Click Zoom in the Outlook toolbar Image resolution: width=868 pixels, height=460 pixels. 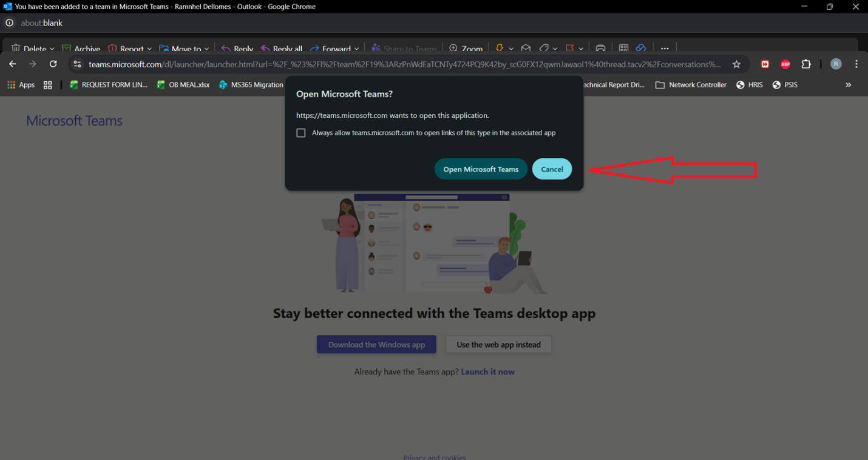click(x=466, y=49)
